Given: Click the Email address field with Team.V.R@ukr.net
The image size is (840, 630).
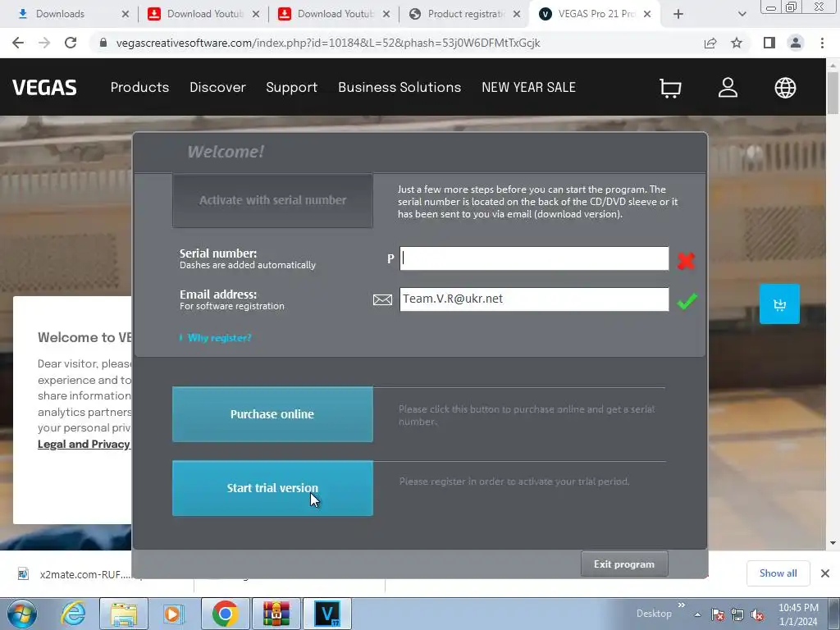Looking at the screenshot, I should 534,299.
